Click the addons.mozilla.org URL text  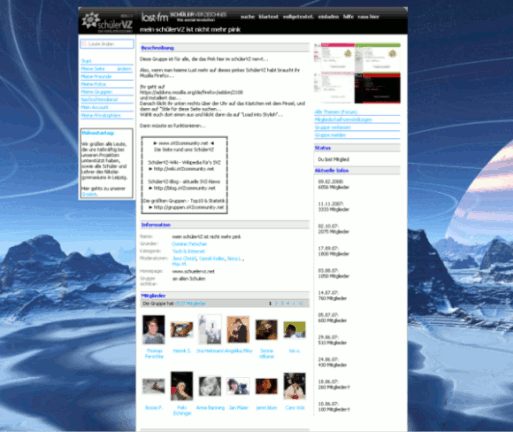click(191, 92)
